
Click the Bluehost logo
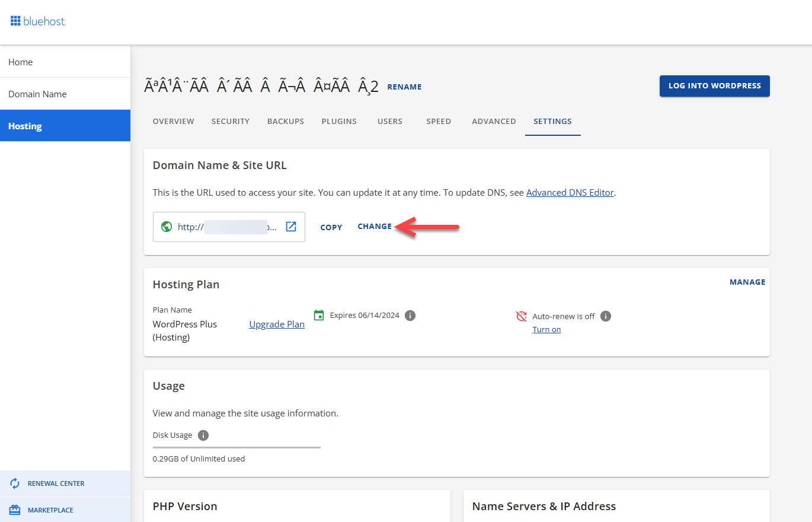coord(38,21)
